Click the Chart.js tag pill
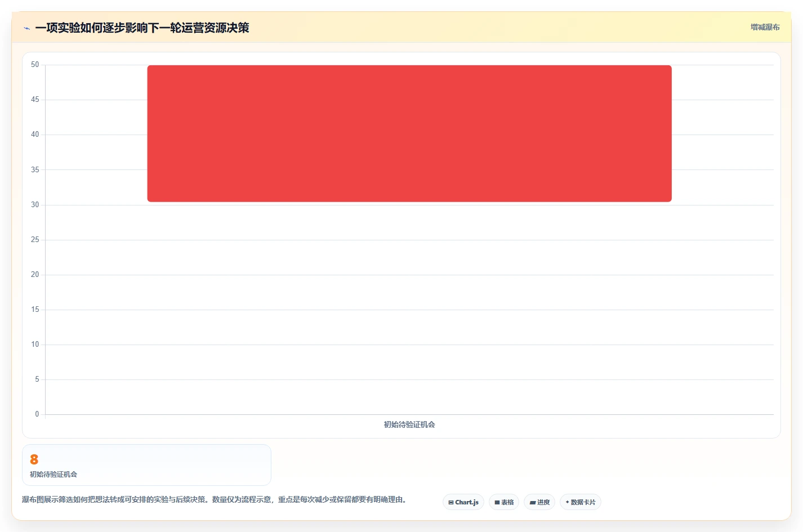The width and height of the screenshot is (803, 532). 463,502
